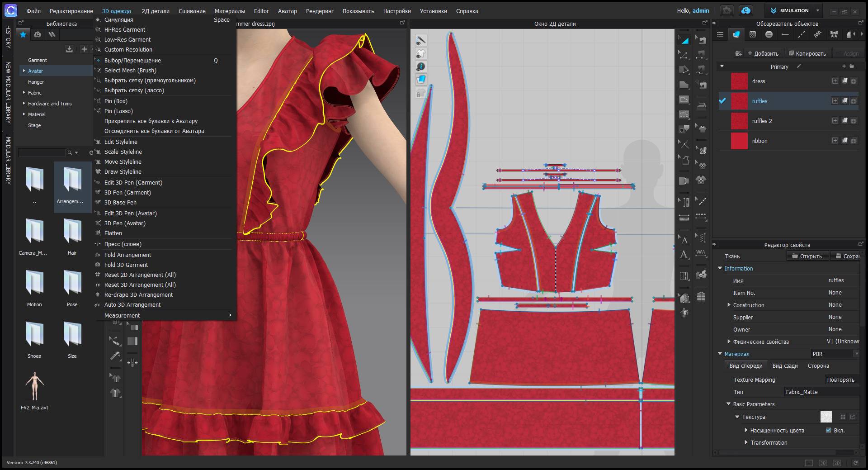This screenshot has height=470, width=868.
Task: Choose Flatten from the 3D одежда menu
Action: tap(113, 233)
